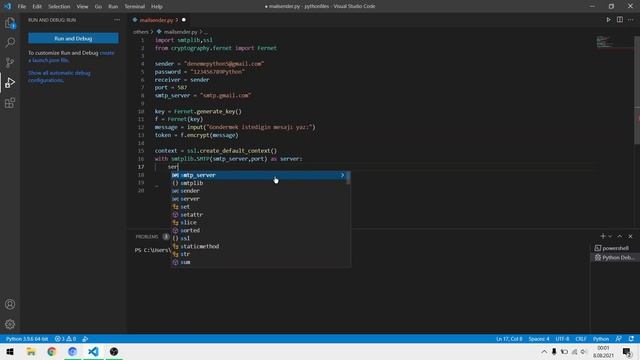The image size is (640, 360).
Task: Open Windows Action Center notifications
Action: (627, 351)
